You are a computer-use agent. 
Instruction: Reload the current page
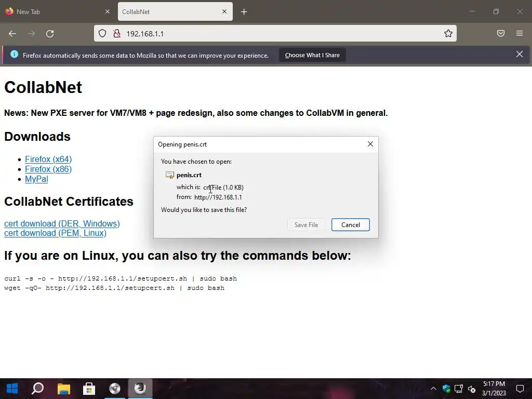(x=50, y=34)
